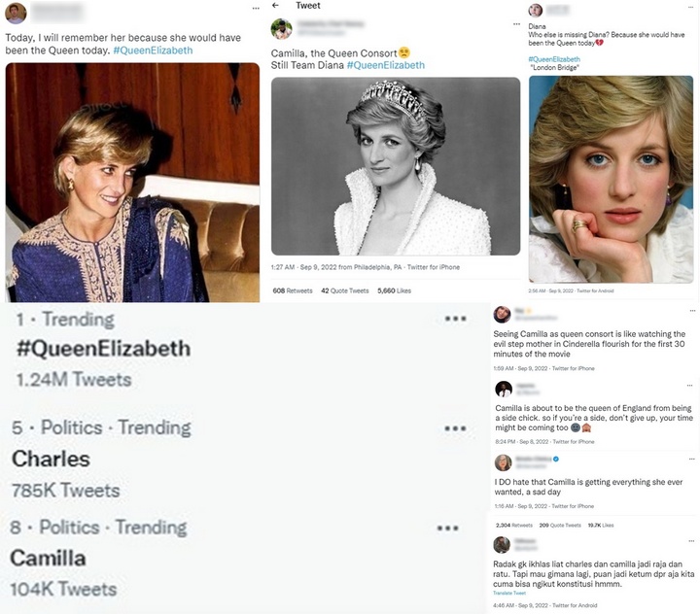700x614 pixels.
Task: Open more menu on 'Still Team Diana' tweet
Action: tap(516, 24)
